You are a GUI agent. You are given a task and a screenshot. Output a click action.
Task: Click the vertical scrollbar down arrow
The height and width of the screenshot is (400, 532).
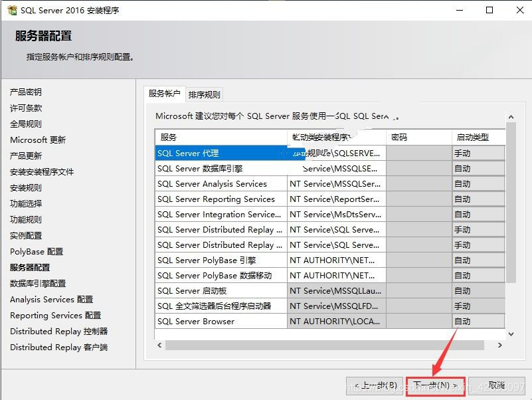[x=511, y=334]
